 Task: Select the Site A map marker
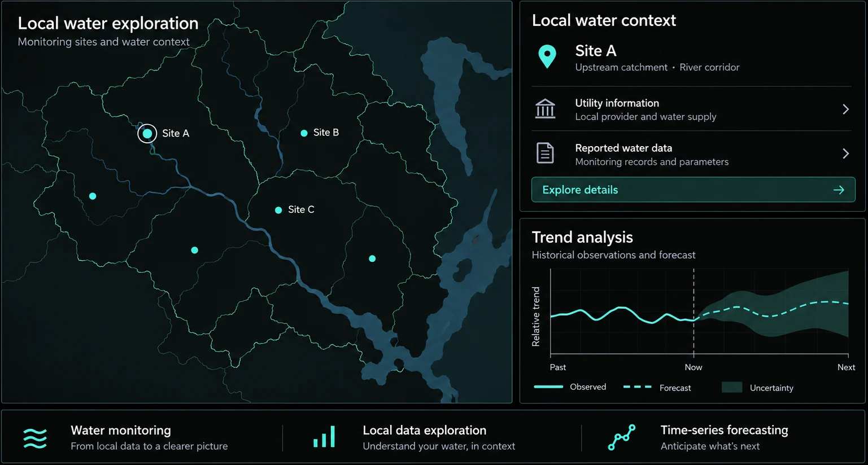click(x=147, y=134)
